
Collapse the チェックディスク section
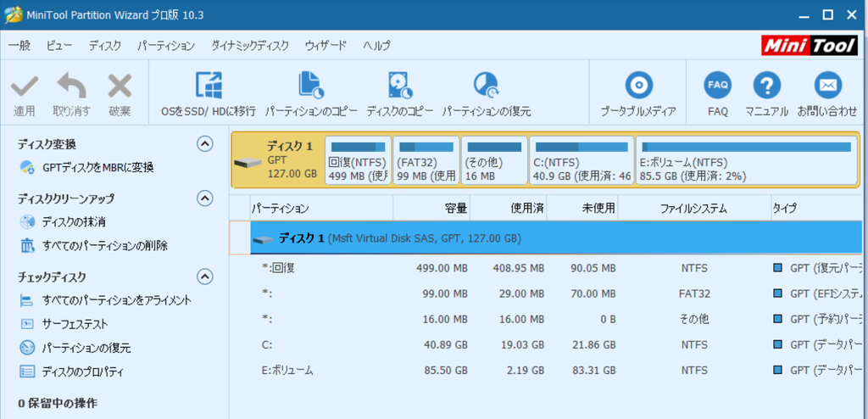coord(205,276)
